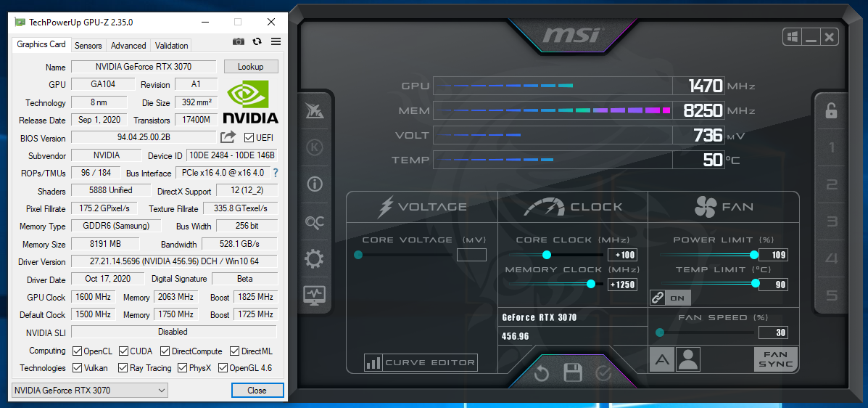868x408 pixels.
Task: Toggle the OpenCL checkbox
Action: point(78,351)
